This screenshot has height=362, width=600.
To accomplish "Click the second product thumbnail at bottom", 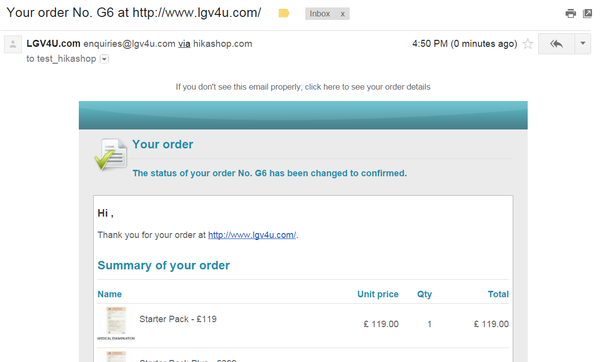I will tap(116, 356).
